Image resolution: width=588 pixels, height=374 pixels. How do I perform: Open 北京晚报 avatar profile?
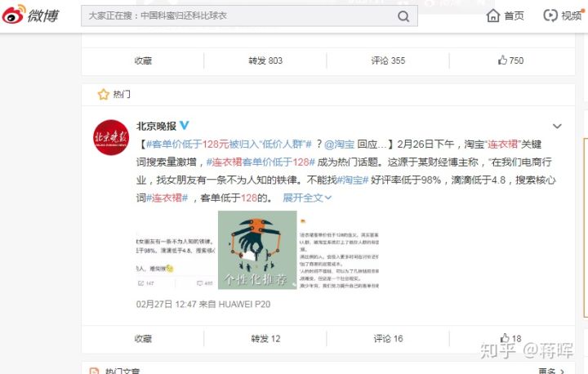(x=110, y=138)
